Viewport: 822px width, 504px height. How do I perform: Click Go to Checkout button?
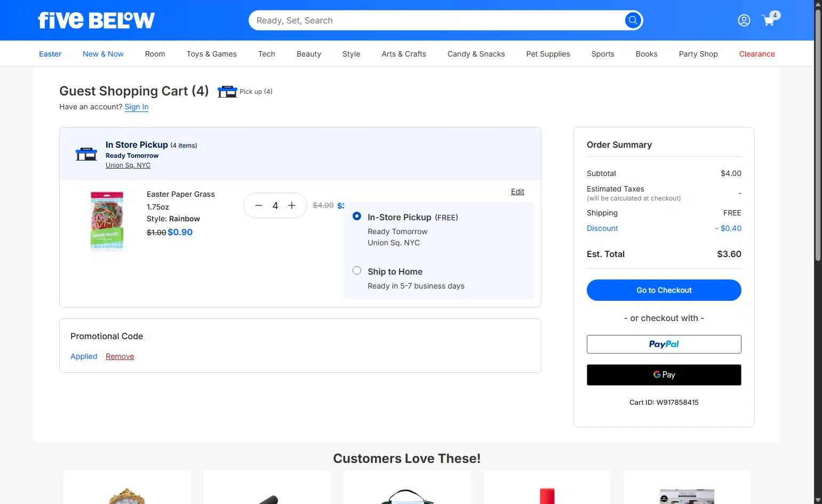pyautogui.click(x=664, y=290)
